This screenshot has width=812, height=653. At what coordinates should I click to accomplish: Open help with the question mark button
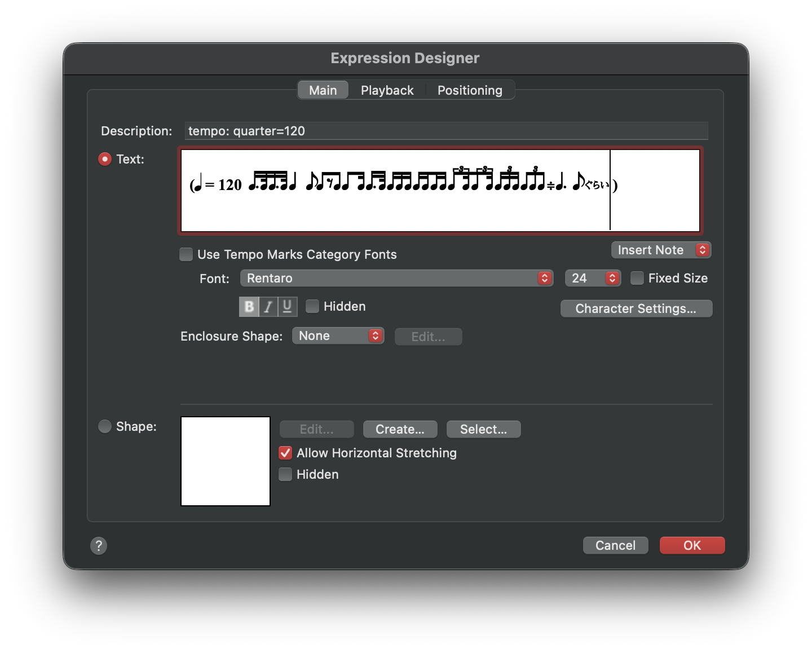click(x=99, y=546)
